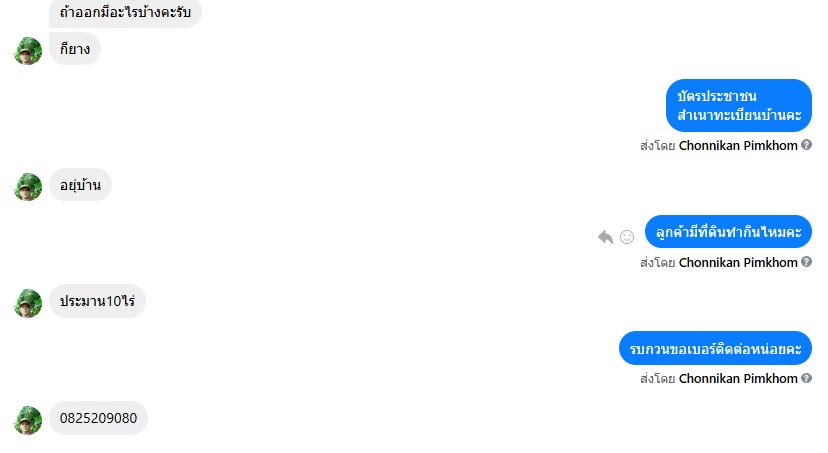828x453 pixels.
Task: Open the emoji reaction smiley icon
Action: 627,237
